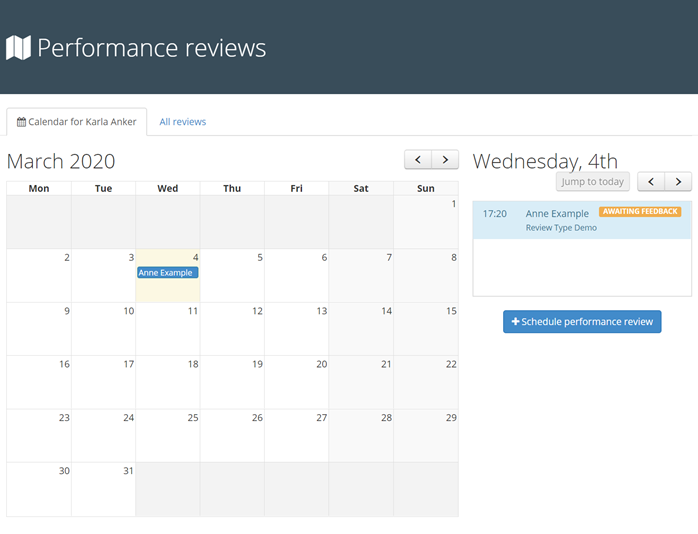Go to previous day in day panel
The height and width of the screenshot is (534, 698).
click(652, 181)
